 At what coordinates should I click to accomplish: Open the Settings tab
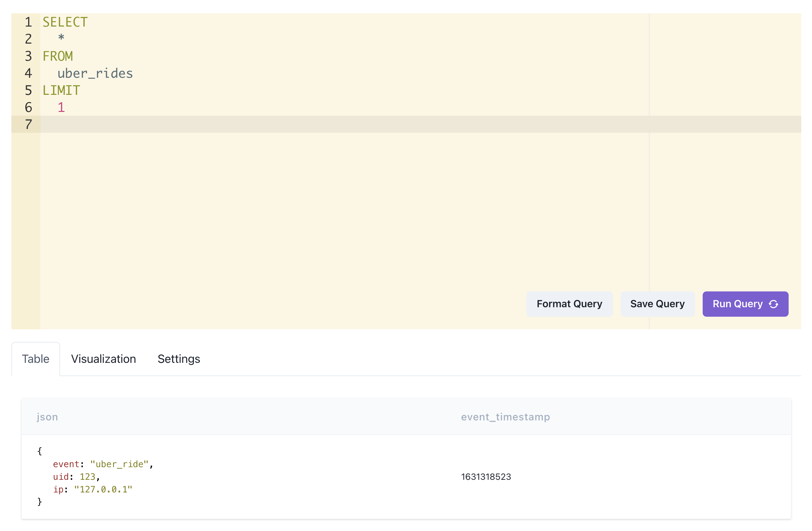pyautogui.click(x=179, y=359)
